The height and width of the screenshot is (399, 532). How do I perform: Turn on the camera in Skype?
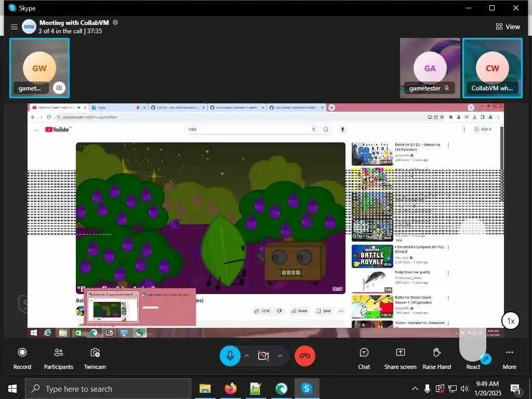coord(263,355)
